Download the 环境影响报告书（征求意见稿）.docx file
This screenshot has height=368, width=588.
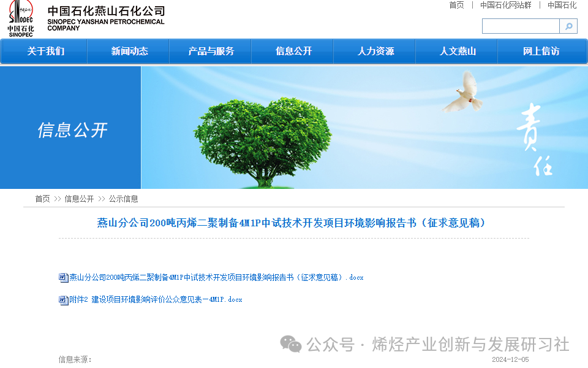(x=216, y=277)
